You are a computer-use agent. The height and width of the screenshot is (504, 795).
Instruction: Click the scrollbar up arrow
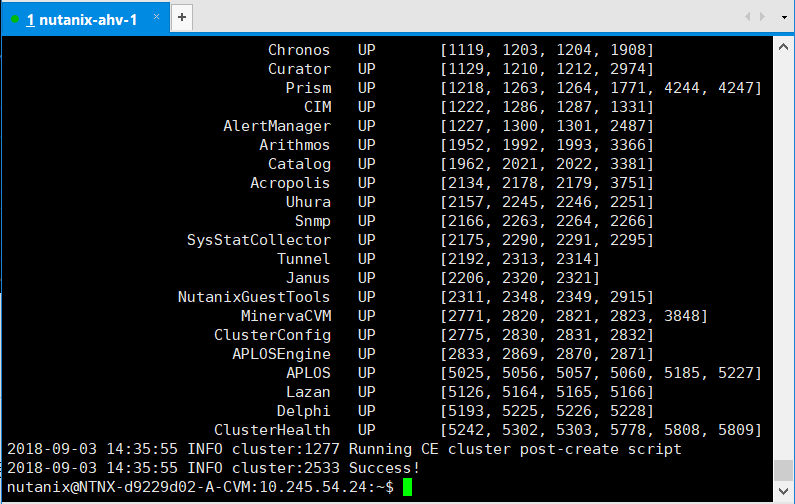pyautogui.click(x=783, y=47)
